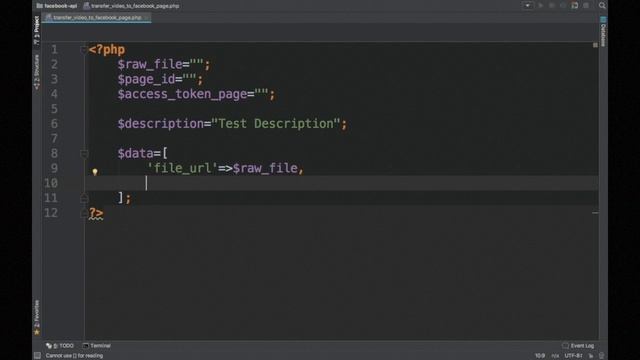Toggle the read-only lock icon in the status bar
This screenshot has height=360, width=640.
591,356
